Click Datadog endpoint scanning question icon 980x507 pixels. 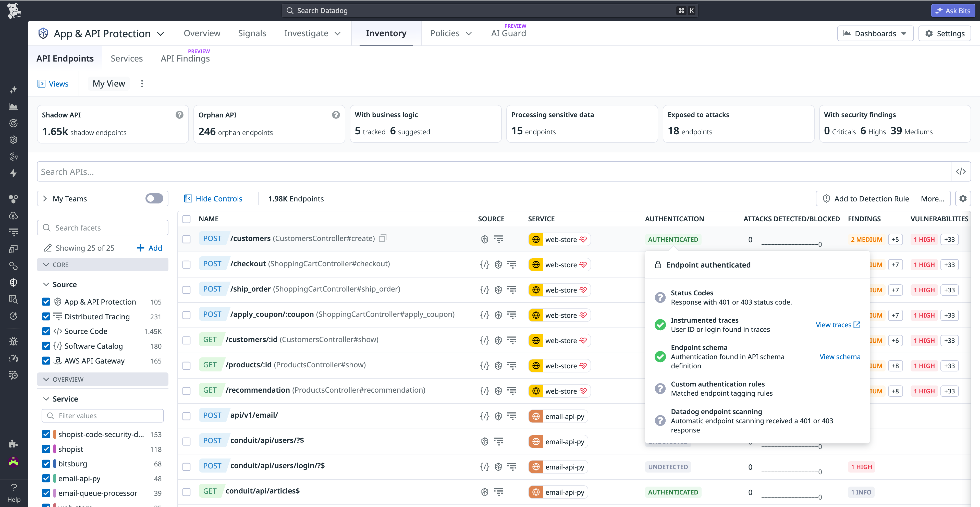(660, 421)
